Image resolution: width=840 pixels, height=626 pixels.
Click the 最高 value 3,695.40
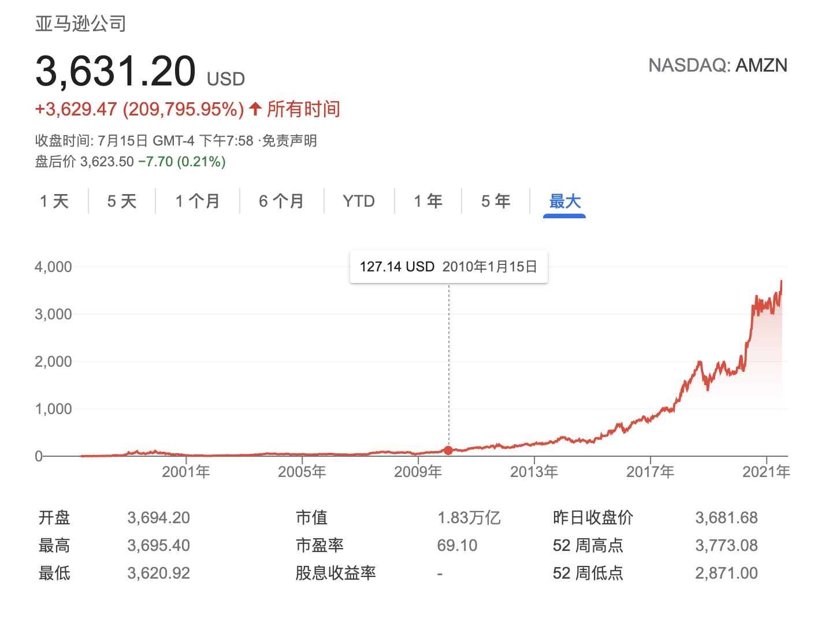pyautogui.click(x=159, y=545)
